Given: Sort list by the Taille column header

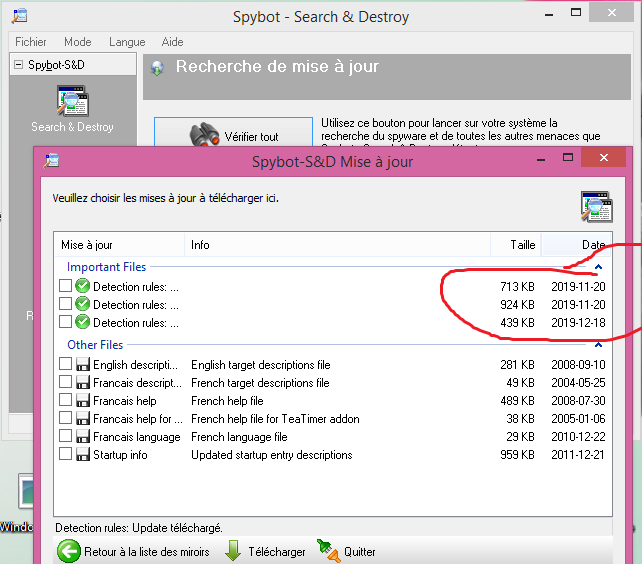Looking at the screenshot, I should coord(522,245).
